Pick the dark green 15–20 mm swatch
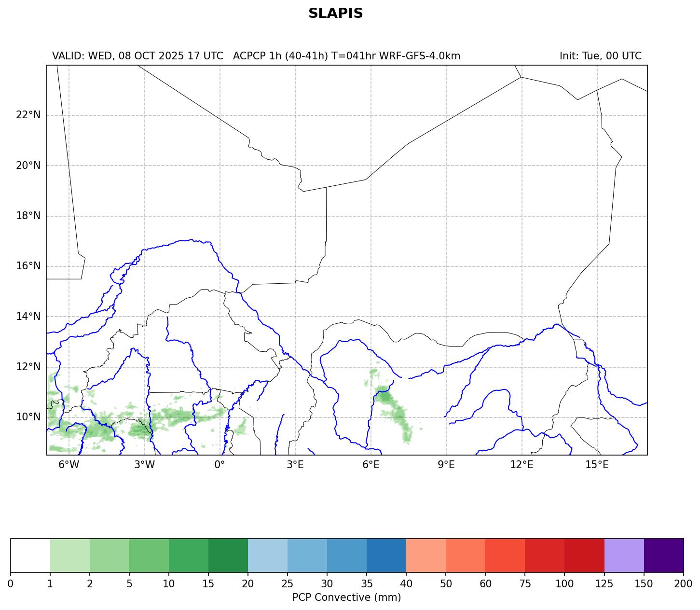Screen dimensions: 700x610 click(228, 555)
